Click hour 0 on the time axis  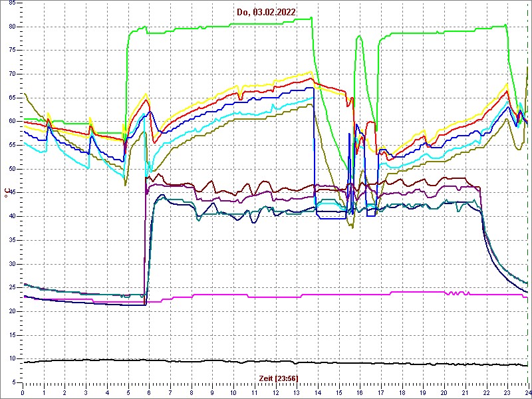point(23,391)
